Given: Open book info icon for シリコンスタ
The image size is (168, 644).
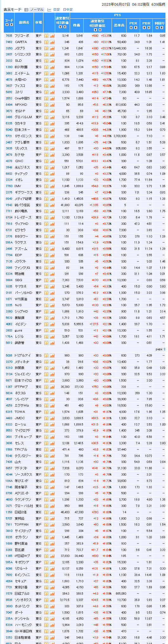Looking at the screenshot, I should (46, 54).
